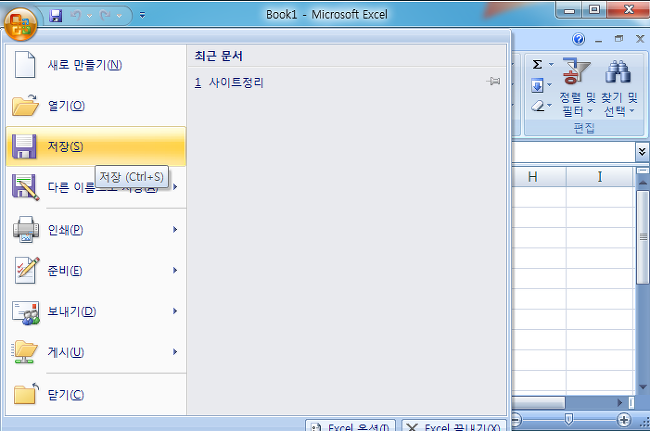Screen dimensions: 650x431
Task: Expand the formula bar chevron
Action: pos(642,152)
